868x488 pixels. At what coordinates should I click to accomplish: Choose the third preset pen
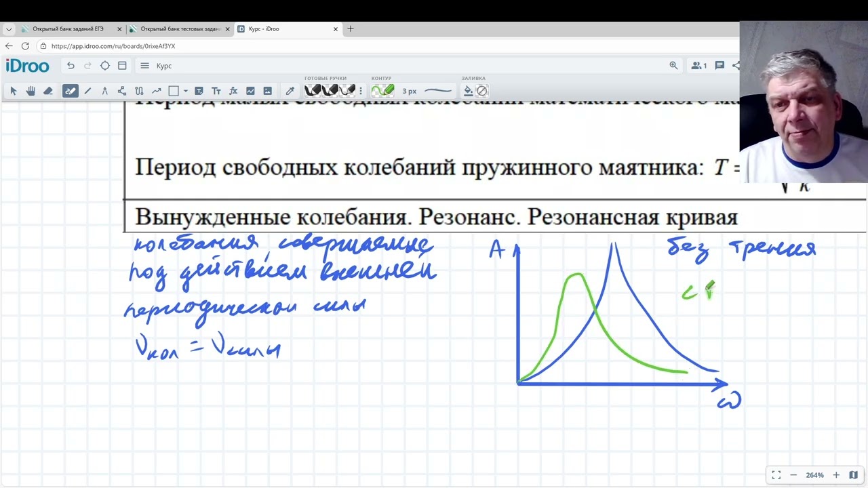347,90
